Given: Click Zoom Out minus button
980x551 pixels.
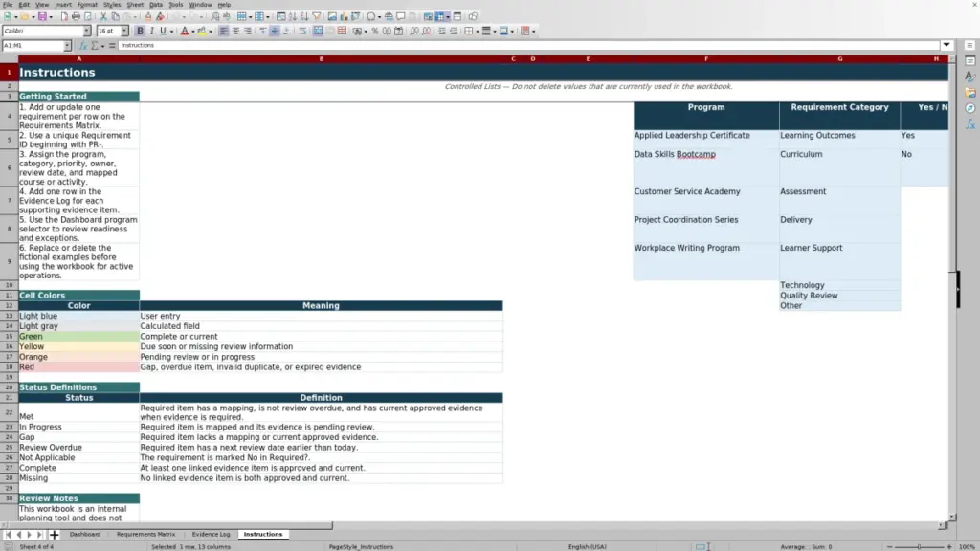Looking at the screenshot, I should [x=889, y=546].
